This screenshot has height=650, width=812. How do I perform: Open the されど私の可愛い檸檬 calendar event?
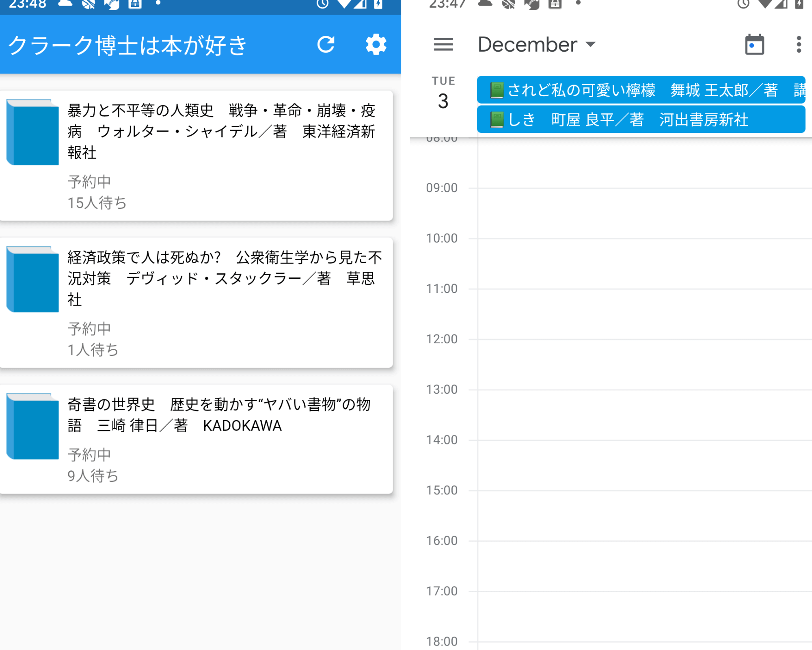point(641,90)
